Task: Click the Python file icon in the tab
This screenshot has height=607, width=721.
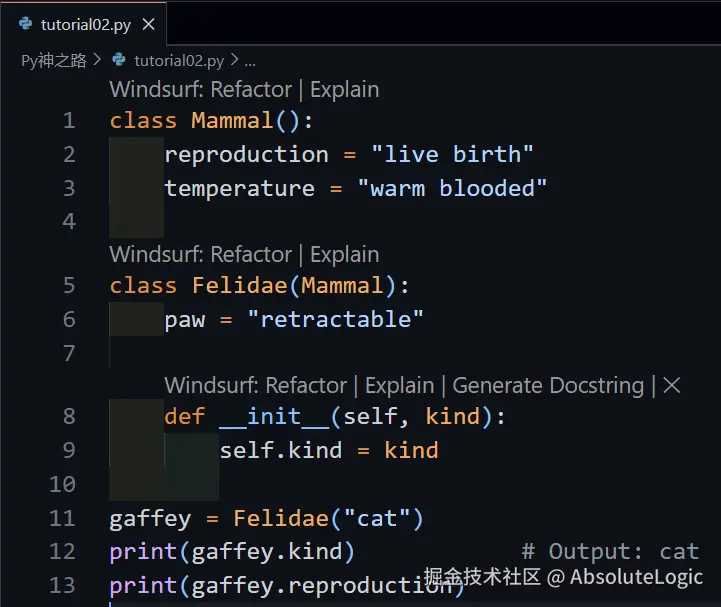Action: [x=26, y=23]
